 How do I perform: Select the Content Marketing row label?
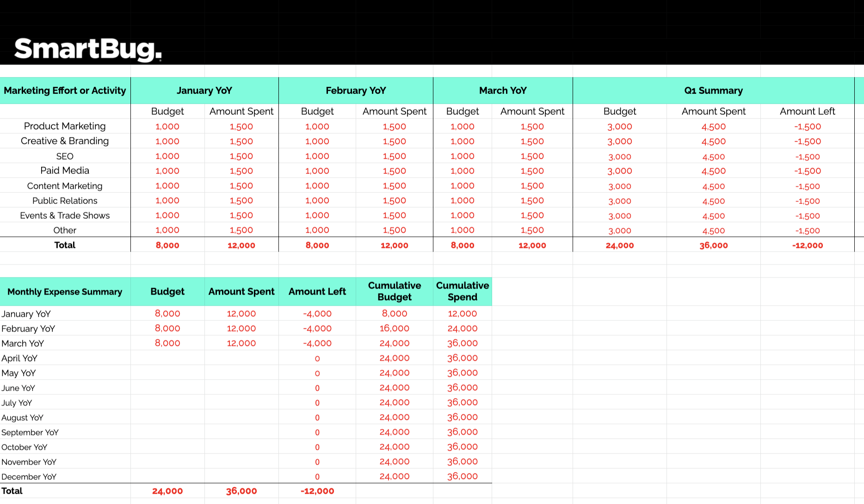(x=65, y=185)
